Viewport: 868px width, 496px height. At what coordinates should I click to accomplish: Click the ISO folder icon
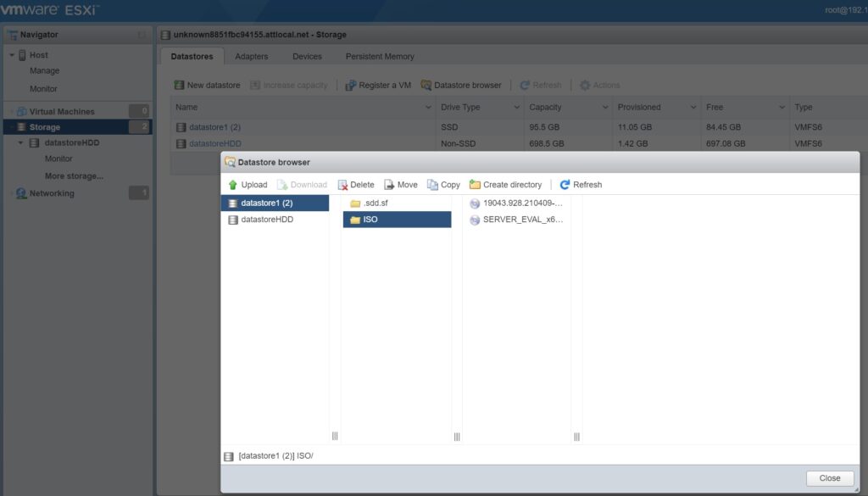[355, 220]
